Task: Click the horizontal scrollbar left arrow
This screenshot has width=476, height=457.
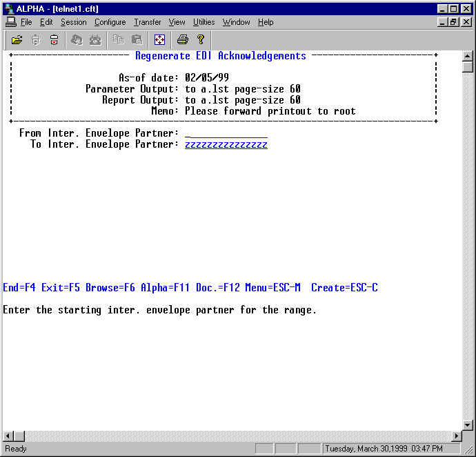Action: click(8, 436)
